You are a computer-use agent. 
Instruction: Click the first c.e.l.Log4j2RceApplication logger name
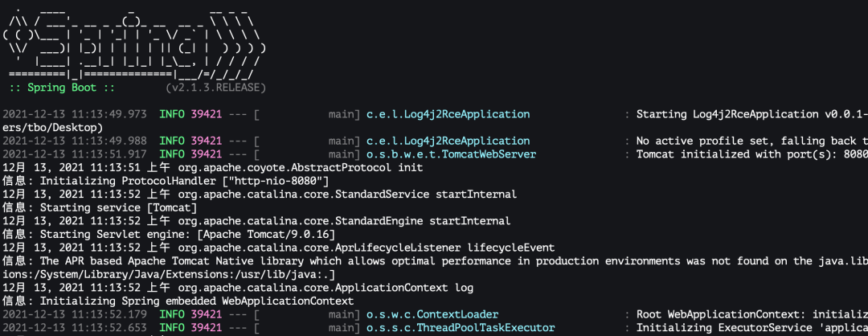click(x=448, y=114)
